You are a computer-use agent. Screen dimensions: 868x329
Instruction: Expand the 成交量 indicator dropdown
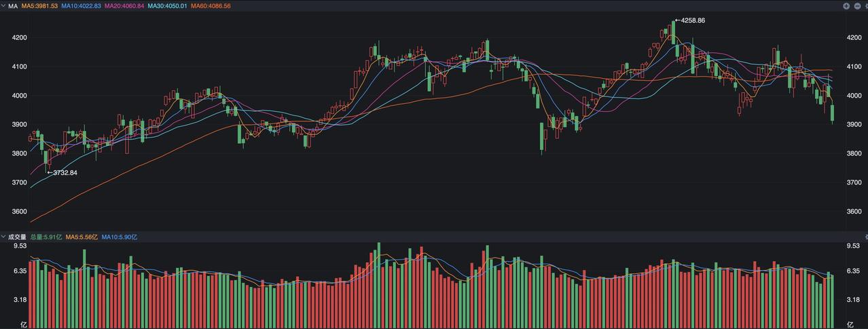click(3, 237)
